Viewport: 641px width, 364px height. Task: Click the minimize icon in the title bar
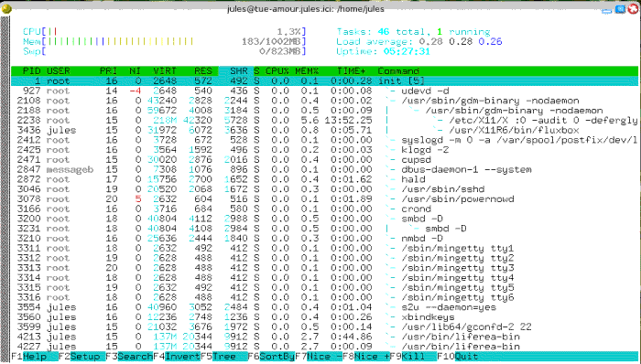pyautogui.click(x=607, y=9)
